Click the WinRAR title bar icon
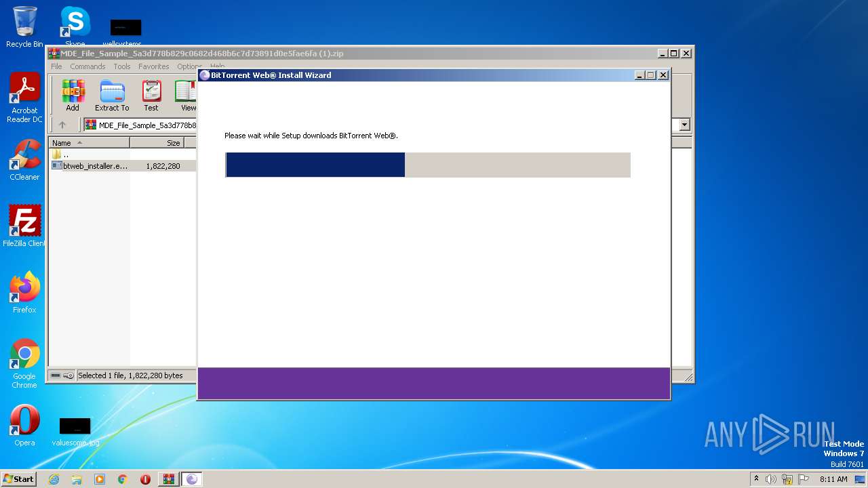This screenshot has width=868, height=488. click(x=54, y=54)
